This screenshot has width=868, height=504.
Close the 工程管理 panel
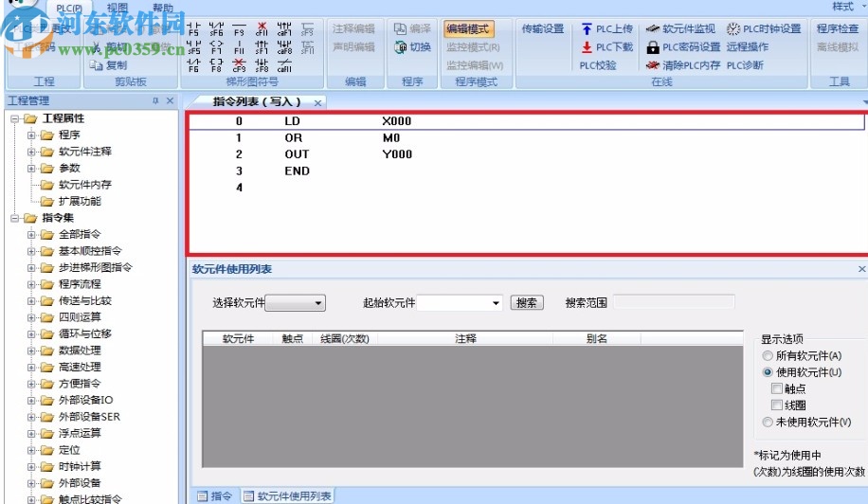click(x=170, y=100)
